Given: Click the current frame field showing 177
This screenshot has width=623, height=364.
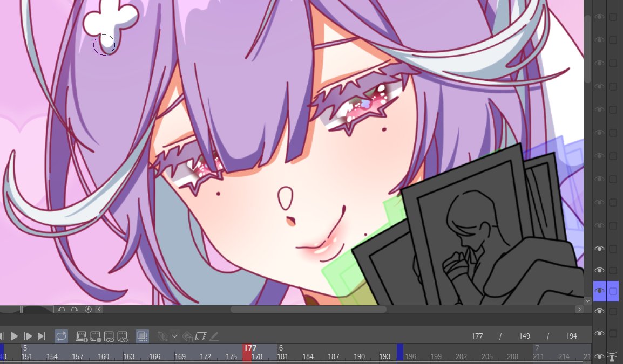Looking at the screenshot, I should 477,336.
